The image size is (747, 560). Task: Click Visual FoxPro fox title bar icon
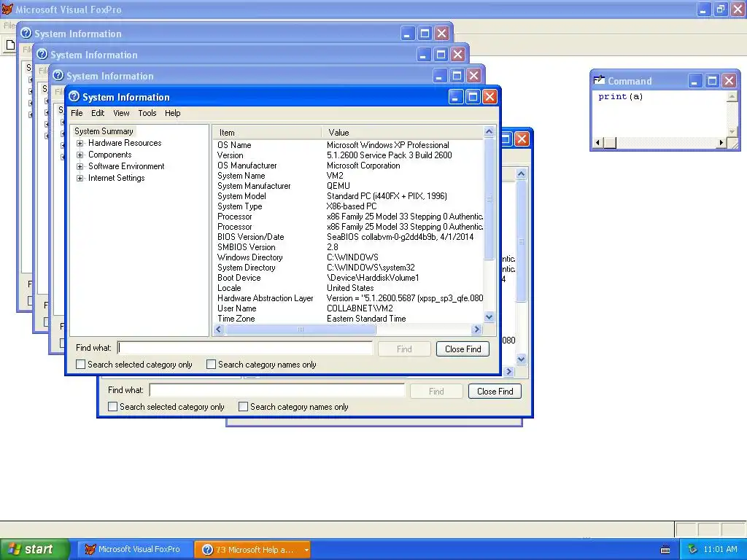coord(7,9)
